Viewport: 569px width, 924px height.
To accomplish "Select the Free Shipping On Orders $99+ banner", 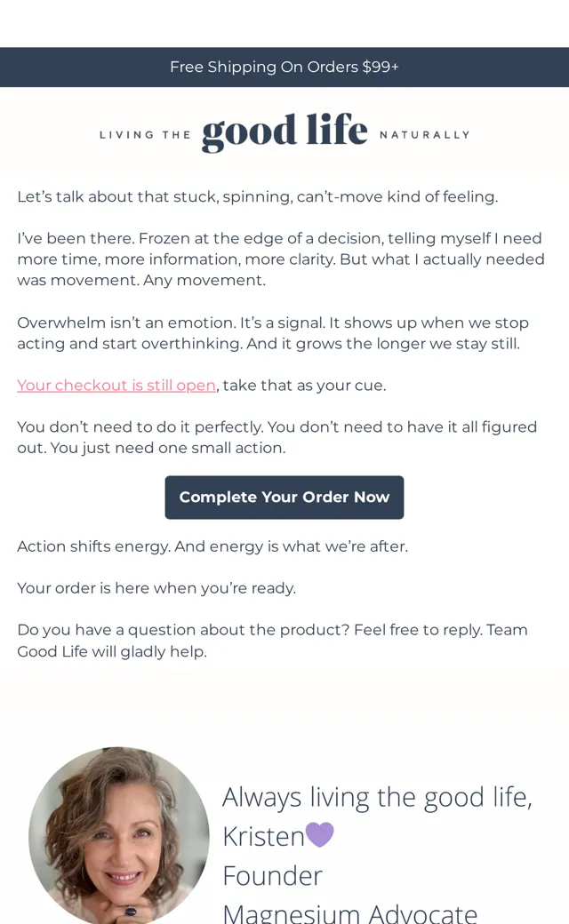I will pos(284,68).
